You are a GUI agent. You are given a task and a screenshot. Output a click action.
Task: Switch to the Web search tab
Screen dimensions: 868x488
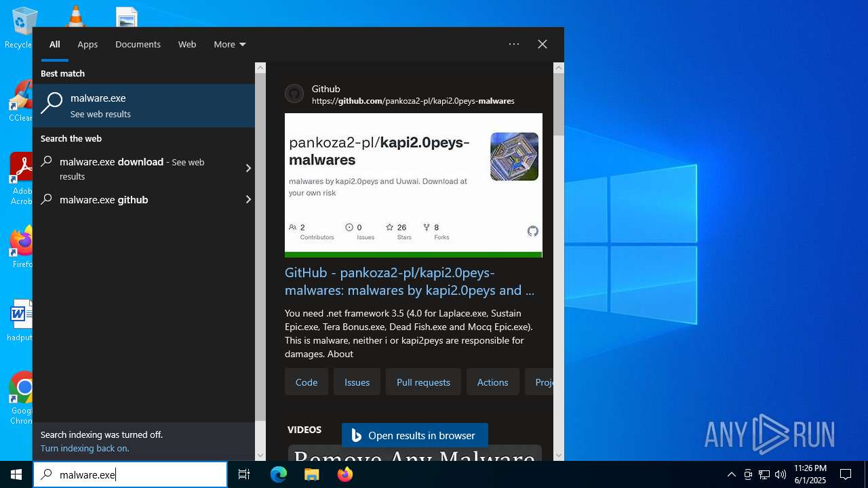[x=187, y=44]
